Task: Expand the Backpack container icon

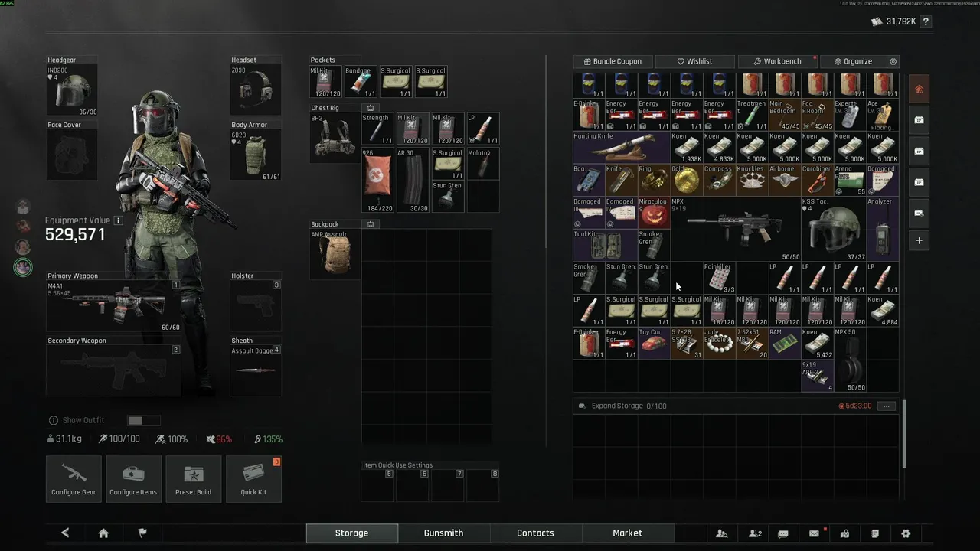Action: pyautogui.click(x=371, y=224)
